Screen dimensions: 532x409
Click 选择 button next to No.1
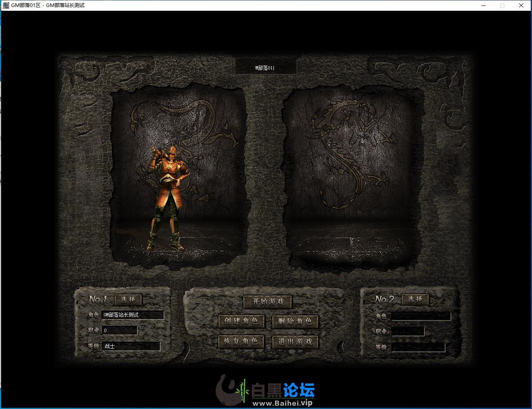(x=128, y=299)
